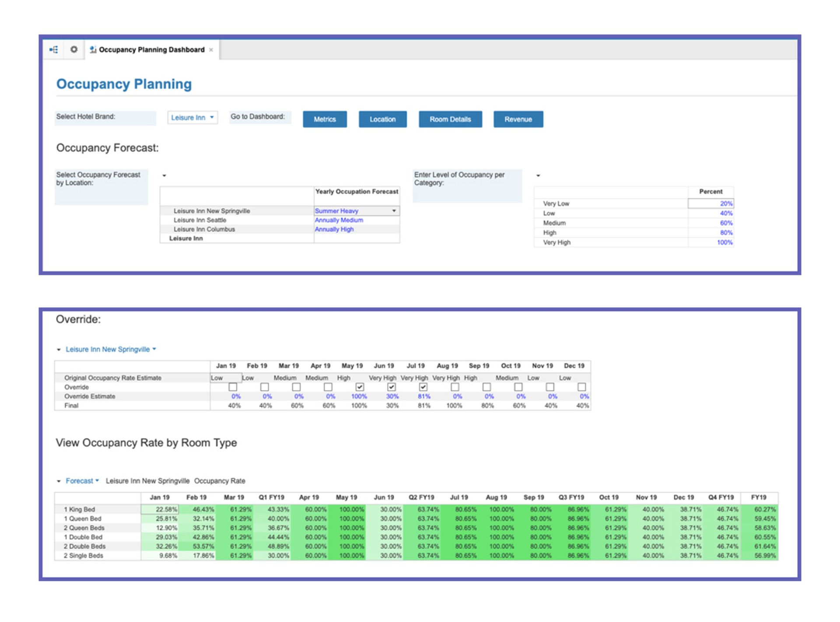Click the Q1 FY19 column header
Screen dimensions: 840x622
(271, 498)
